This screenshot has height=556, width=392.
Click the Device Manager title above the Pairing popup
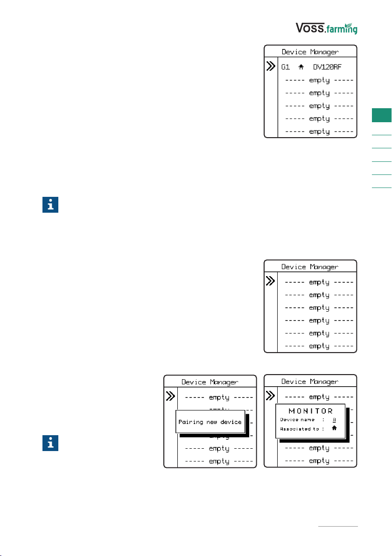(210, 382)
